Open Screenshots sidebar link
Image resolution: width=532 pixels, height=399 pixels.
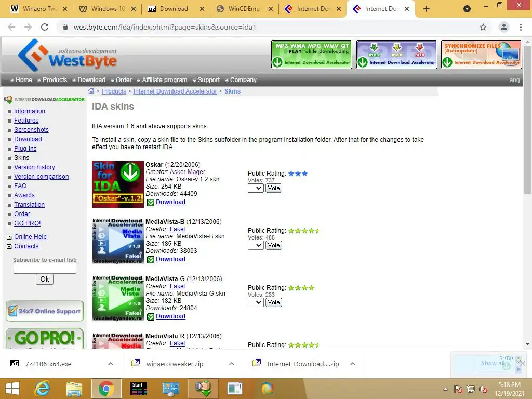pyautogui.click(x=31, y=130)
